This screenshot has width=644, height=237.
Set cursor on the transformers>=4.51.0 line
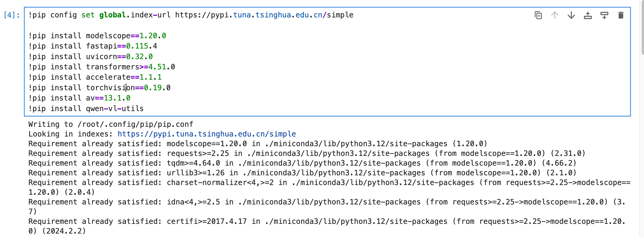click(102, 67)
